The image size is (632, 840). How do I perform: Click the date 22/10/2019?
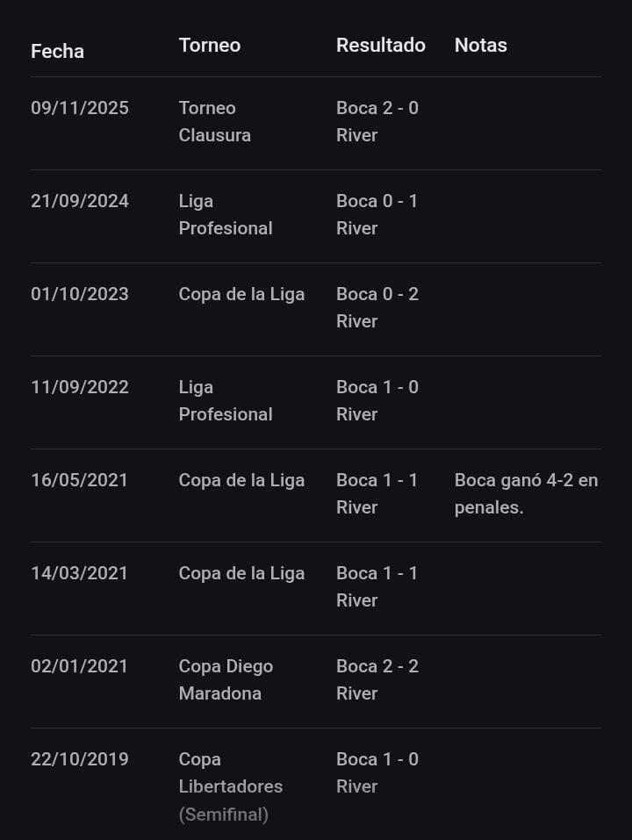click(x=79, y=759)
